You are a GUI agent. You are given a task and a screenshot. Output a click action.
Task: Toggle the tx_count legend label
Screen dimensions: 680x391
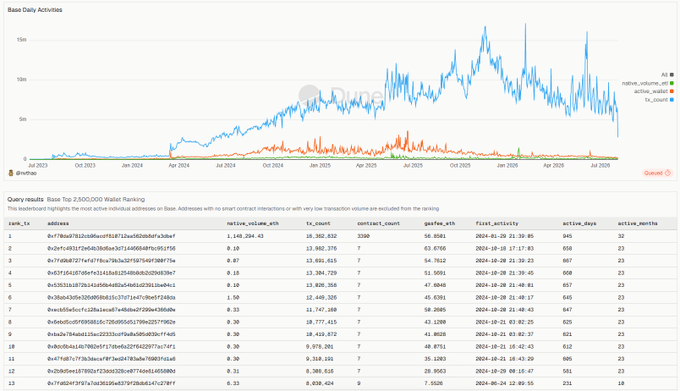click(656, 100)
